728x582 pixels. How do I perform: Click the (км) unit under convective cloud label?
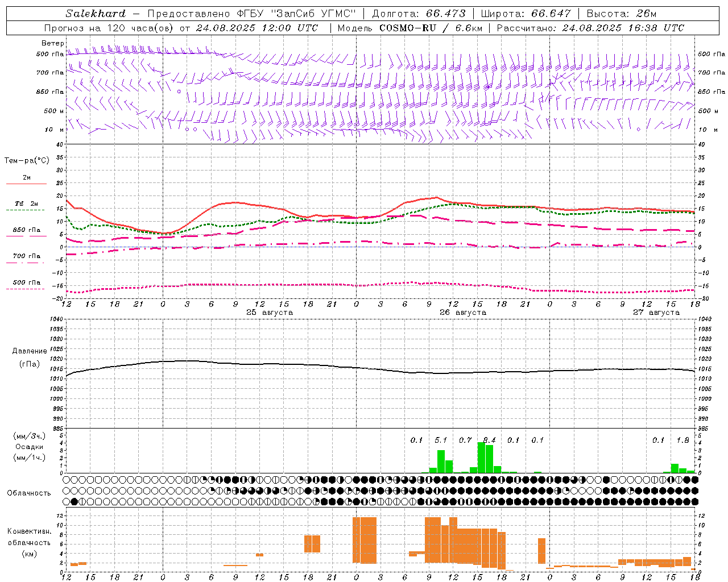pyautogui.click(x=29, y=554)
